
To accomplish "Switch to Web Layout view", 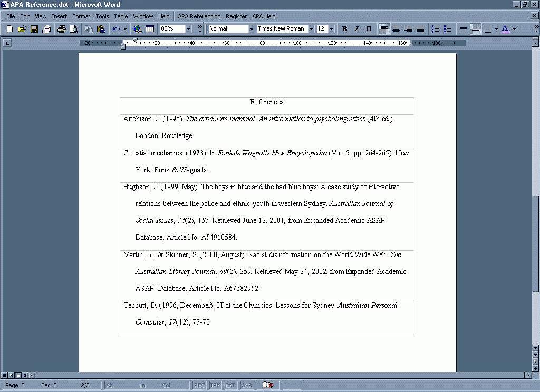I will click(x=12, y=375).
